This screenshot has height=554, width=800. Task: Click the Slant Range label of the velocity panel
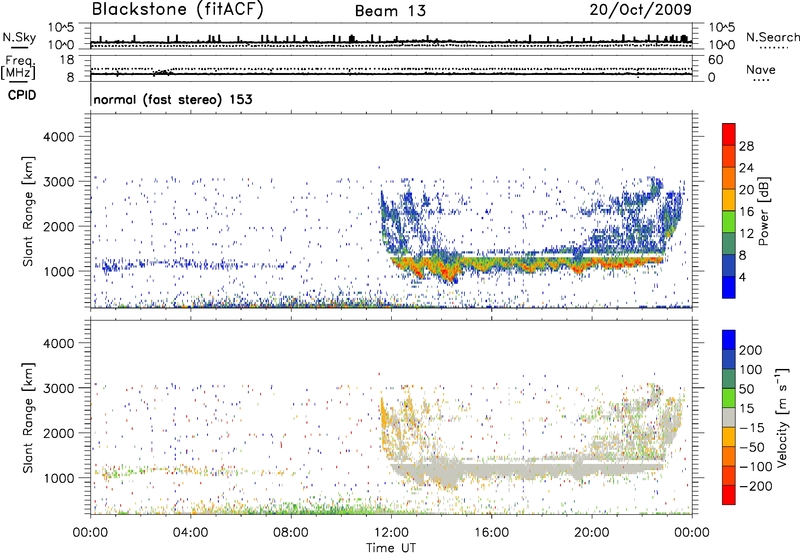point(28,418)
